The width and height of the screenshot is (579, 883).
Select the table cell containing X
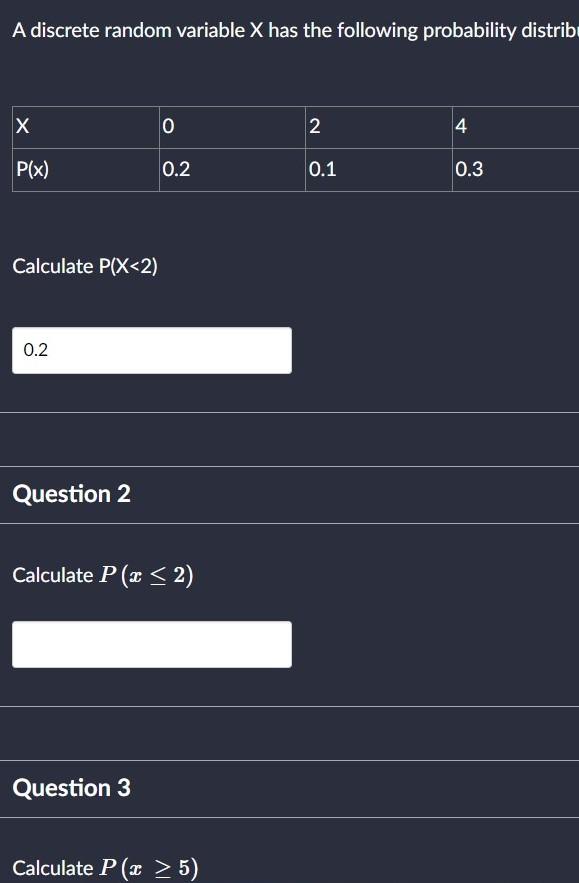[85, 127]
